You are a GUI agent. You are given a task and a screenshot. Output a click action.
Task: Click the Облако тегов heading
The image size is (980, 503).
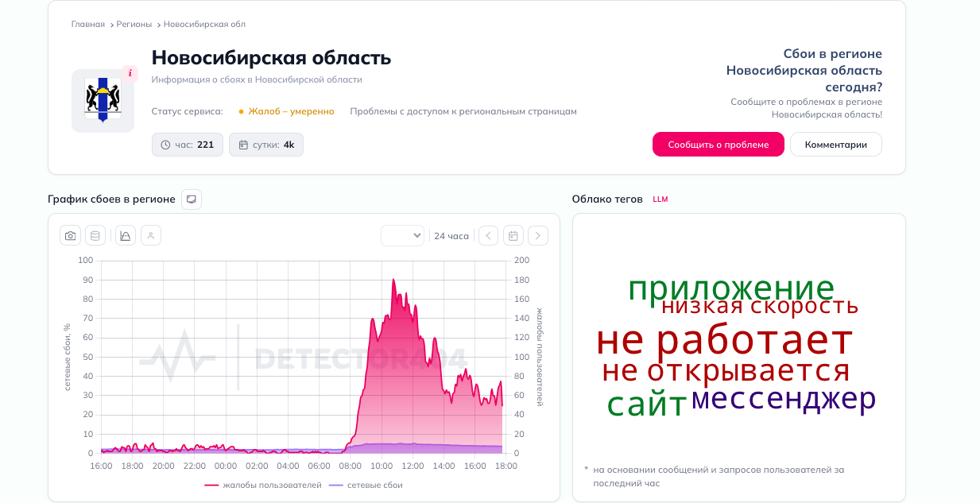click(x=607, y=199)
